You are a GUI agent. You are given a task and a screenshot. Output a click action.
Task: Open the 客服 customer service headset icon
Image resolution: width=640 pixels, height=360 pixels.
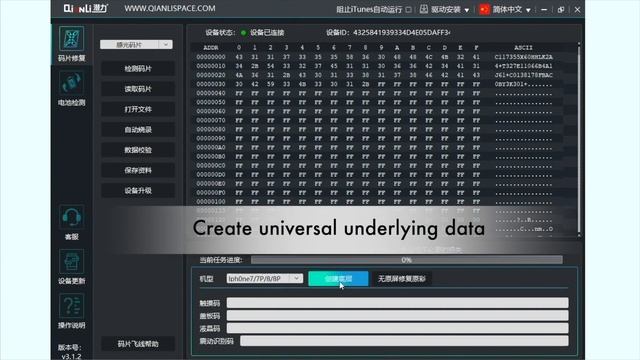coord(71,217)
